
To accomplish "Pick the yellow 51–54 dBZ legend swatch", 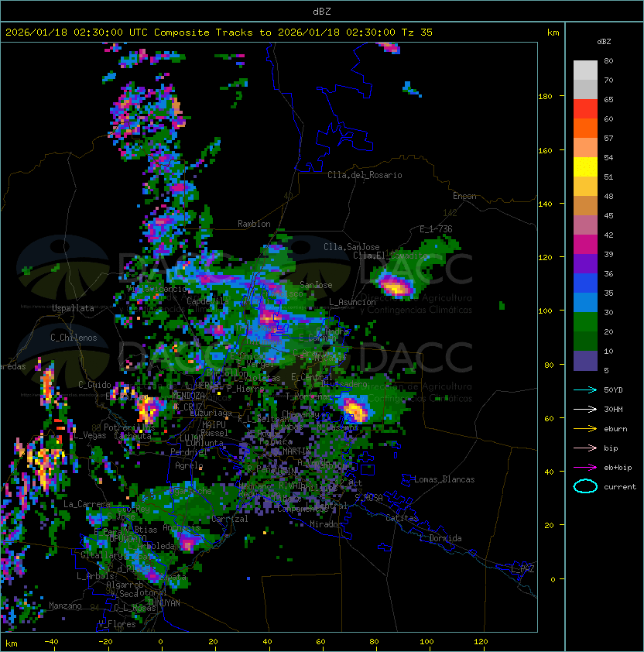I will click(585, 167).
